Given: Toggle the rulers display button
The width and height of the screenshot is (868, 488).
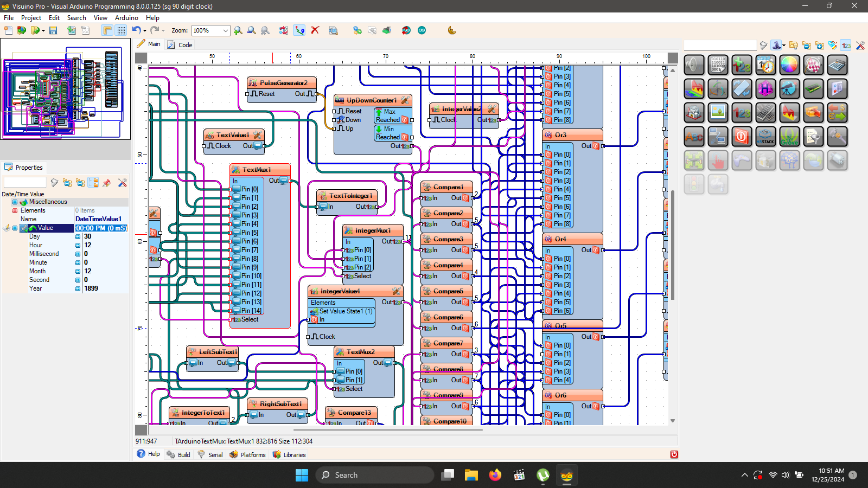Looking at the screenshot, I should click(x=107, y=30).
